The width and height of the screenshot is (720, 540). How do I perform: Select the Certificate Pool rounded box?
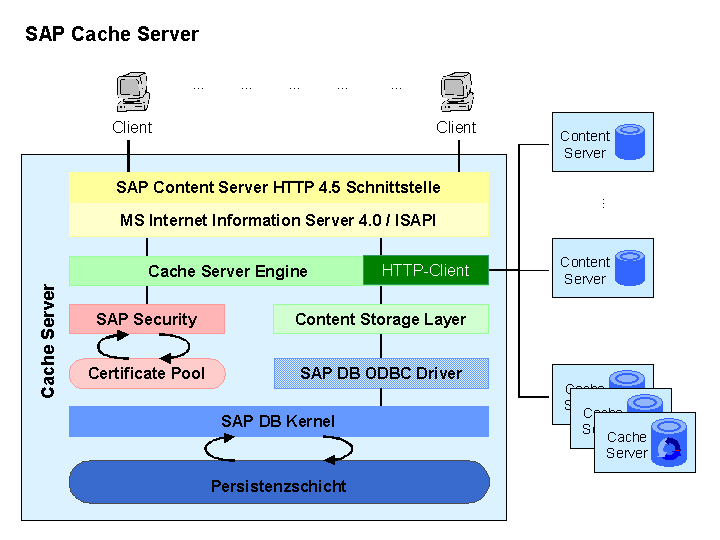pyautogui.click(x=147, y=373)
